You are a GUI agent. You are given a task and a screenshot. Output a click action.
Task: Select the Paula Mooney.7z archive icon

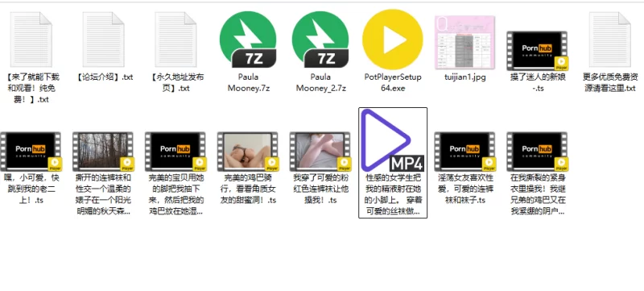point(248,39)
